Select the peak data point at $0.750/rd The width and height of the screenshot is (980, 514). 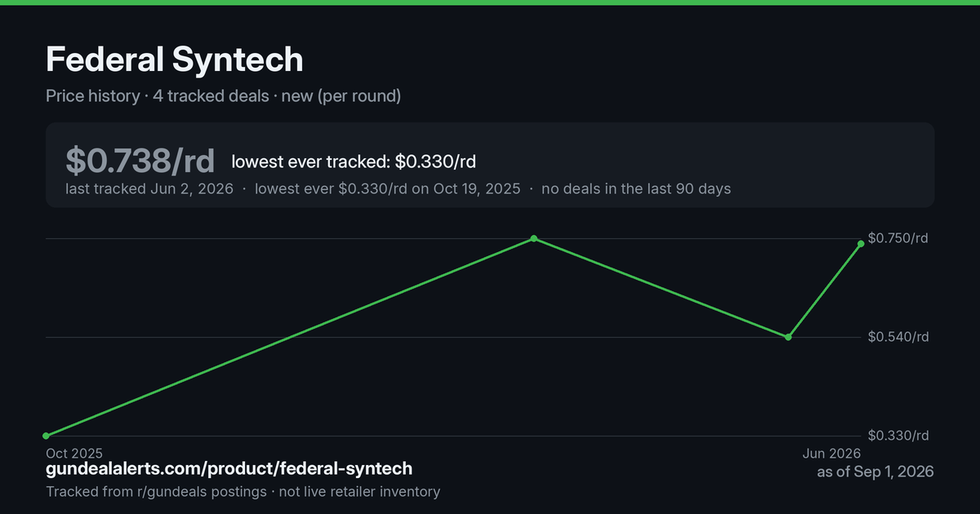(x=533, y=238)
